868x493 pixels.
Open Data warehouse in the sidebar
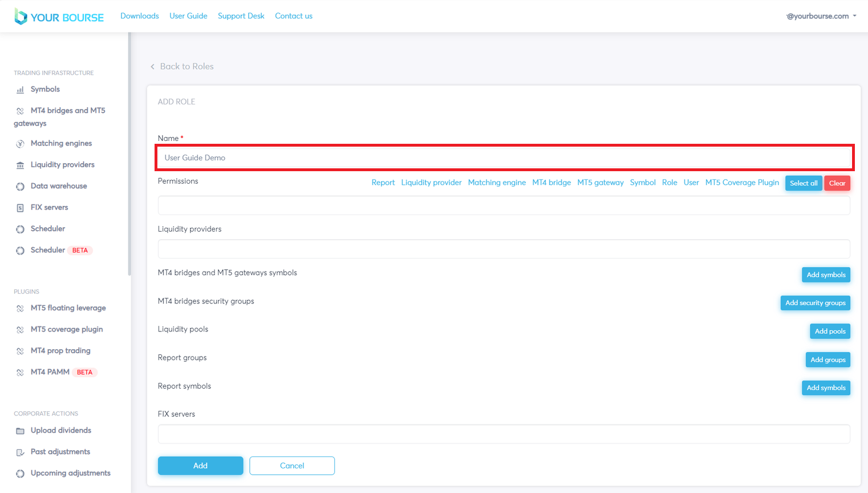coord(59,186)
